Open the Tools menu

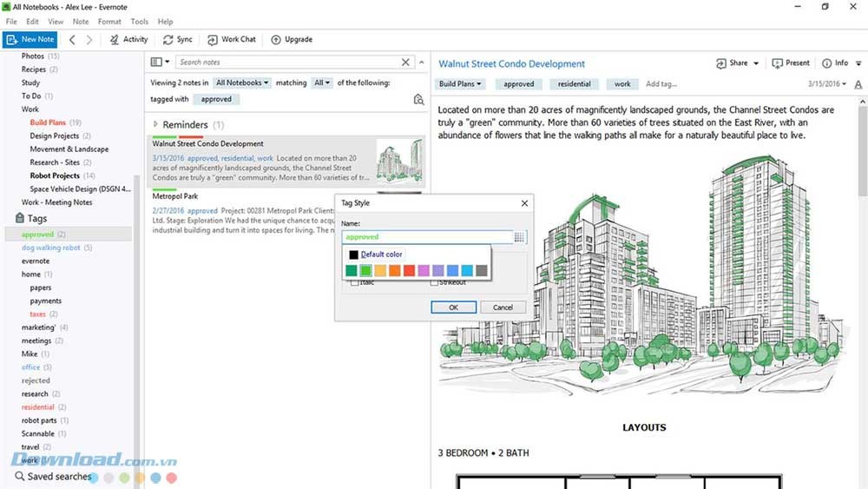[139, 21]
